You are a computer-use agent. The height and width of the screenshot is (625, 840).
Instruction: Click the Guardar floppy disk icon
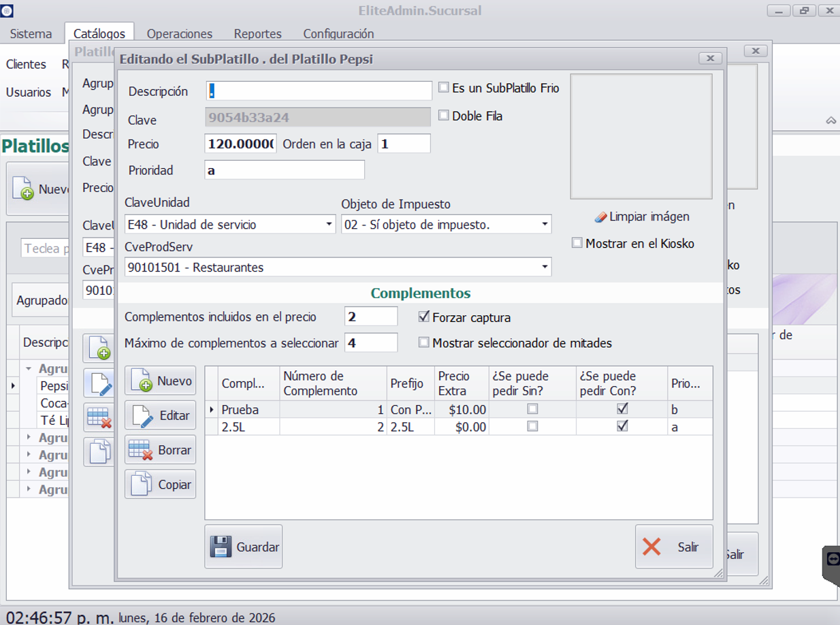pyautogui.click(x=221, y=547)
